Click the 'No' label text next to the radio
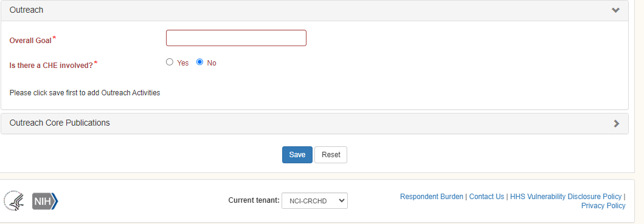Viewport: 644px width, 224px height. tap(212, 63)
